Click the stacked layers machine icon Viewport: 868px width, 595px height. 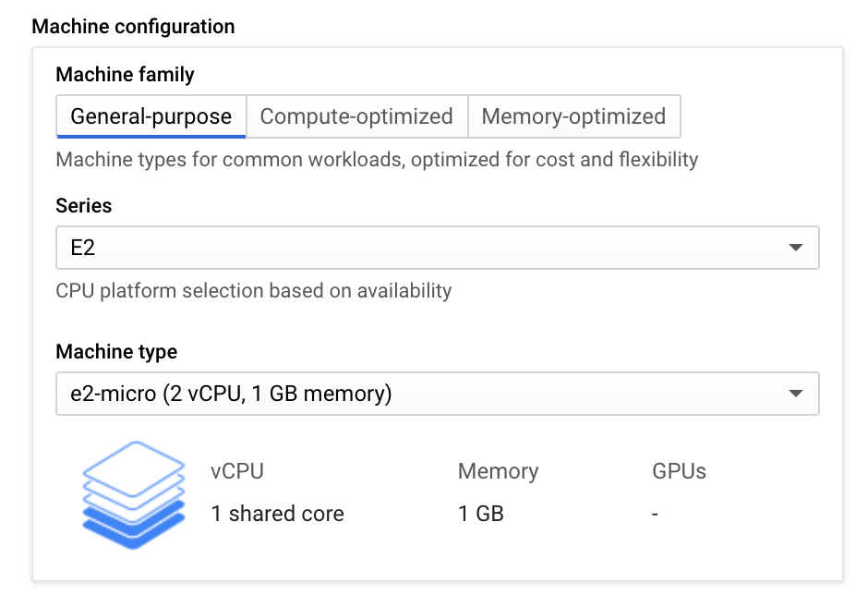123,494
